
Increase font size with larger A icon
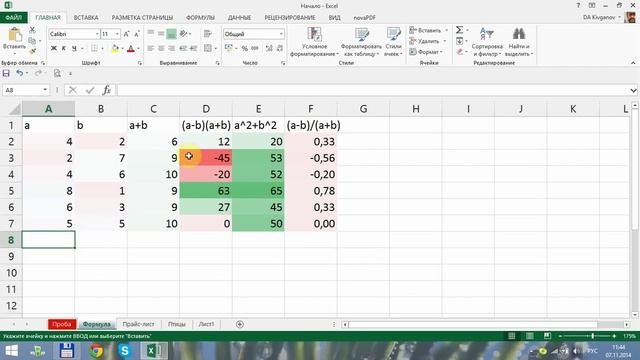coord(127,34)
